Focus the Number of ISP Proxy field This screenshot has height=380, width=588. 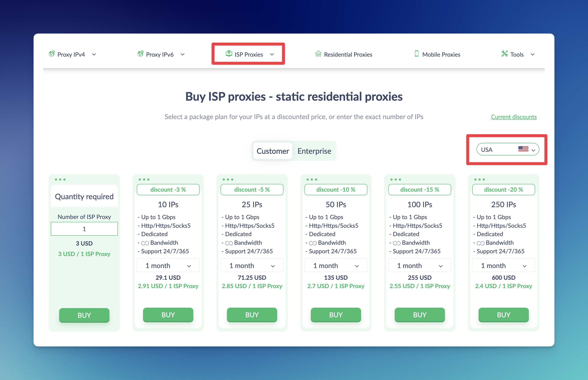(84, 229)
